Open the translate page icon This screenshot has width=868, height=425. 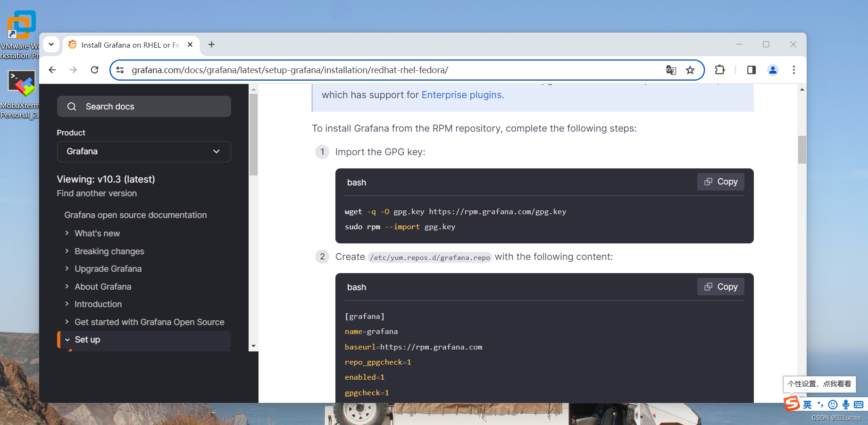tap(671, 70)
